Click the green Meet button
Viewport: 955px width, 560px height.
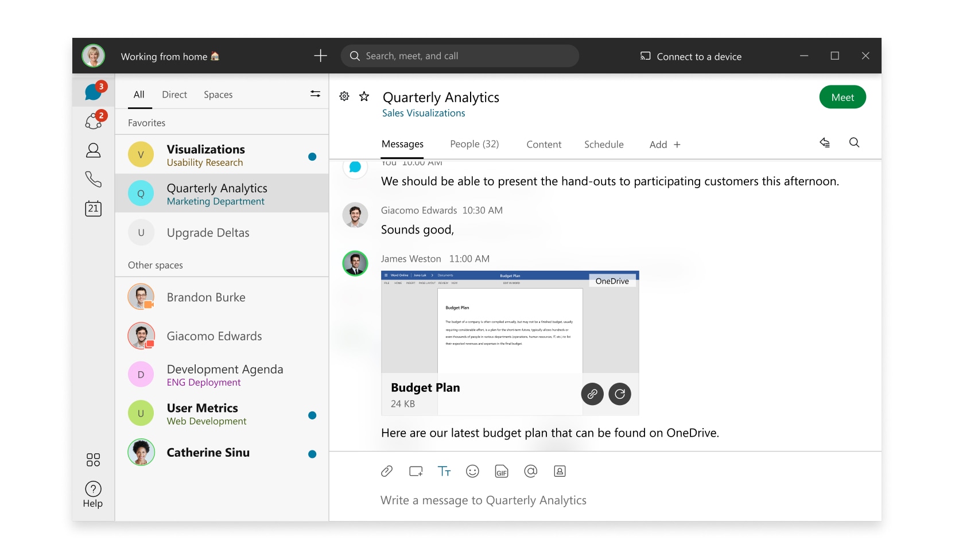coord(843,97)
